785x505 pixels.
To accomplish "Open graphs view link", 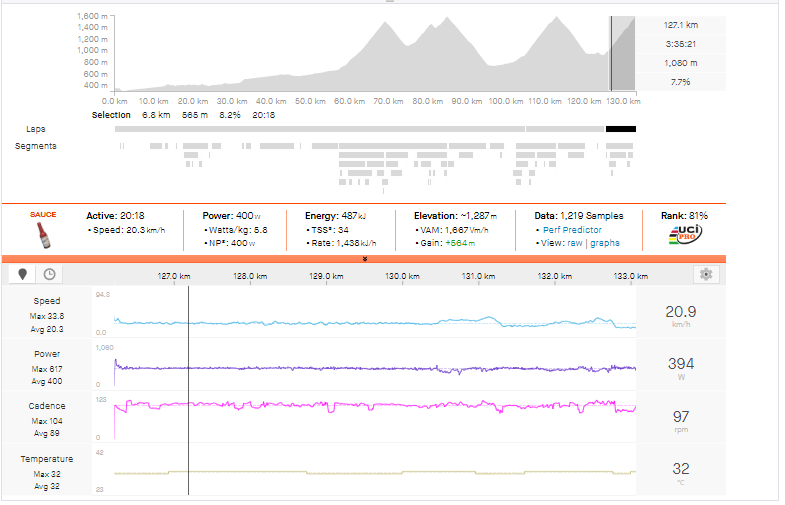I will click(x=604, y=243).
